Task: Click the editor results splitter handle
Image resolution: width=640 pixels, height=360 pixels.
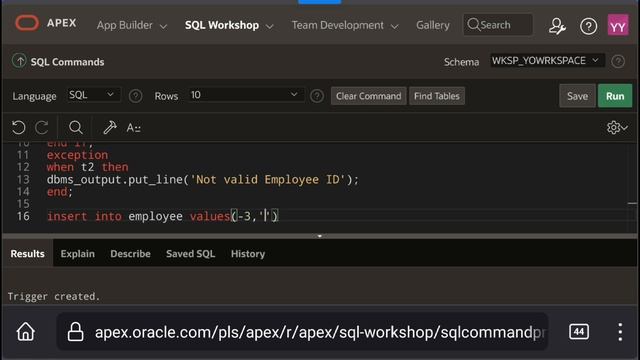Action: tap(320, 236)
